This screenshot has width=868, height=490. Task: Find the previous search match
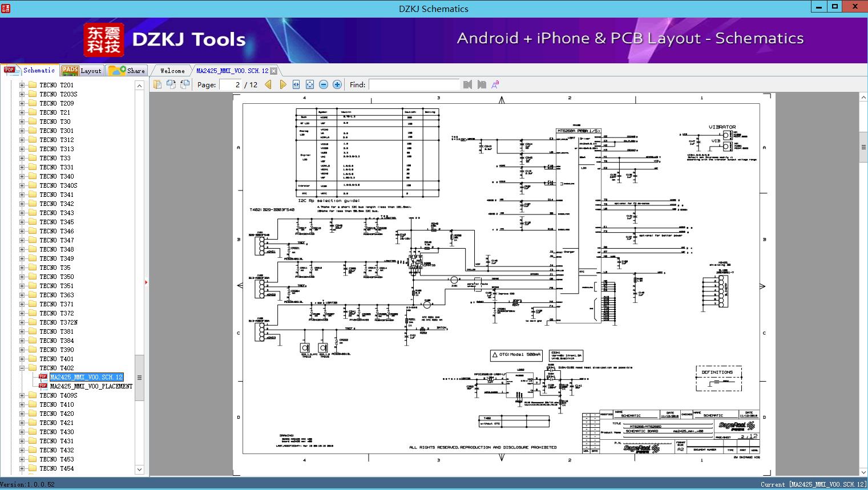tap(467, 84)
